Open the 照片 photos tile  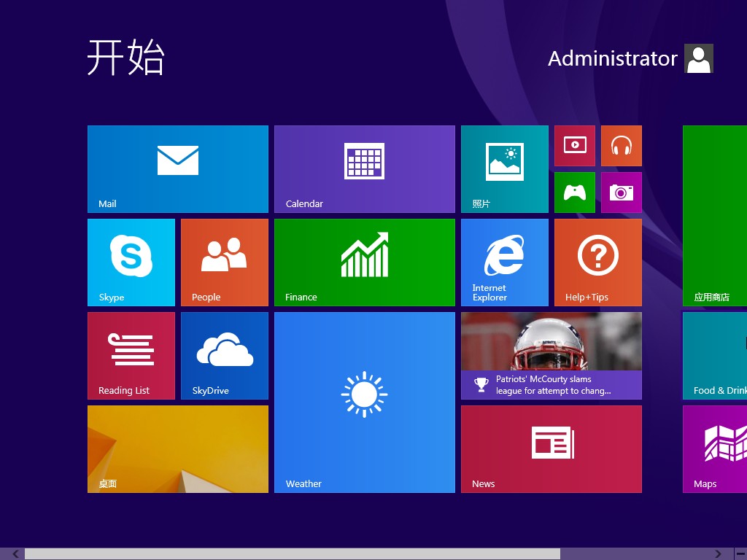(504, 168)
